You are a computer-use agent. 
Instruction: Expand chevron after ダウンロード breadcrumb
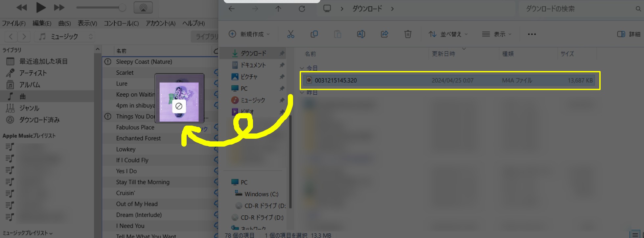(392, 9)
